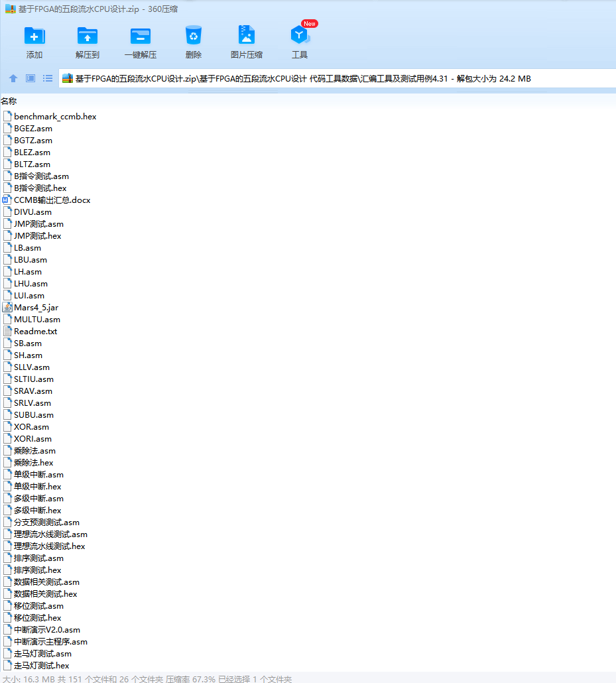This screenshot has height=683, width=616.
Task: Select file SH.asm
Action: [29, 355]
